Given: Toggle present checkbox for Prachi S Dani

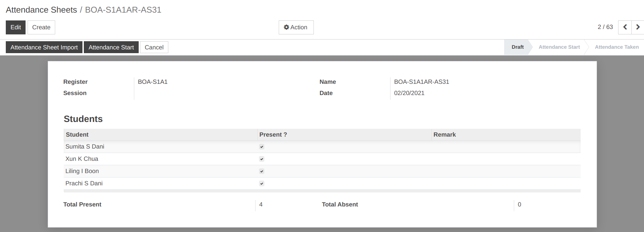Looking at the screenshot, I should tap(262, 184).
